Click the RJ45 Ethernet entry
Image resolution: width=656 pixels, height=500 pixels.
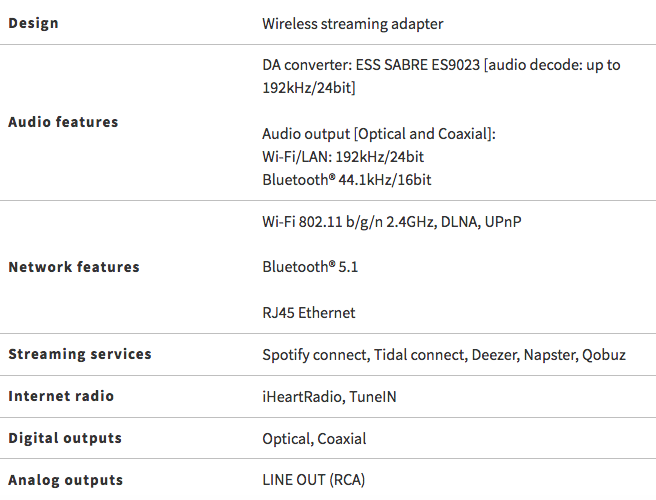[x=309, y=313]
